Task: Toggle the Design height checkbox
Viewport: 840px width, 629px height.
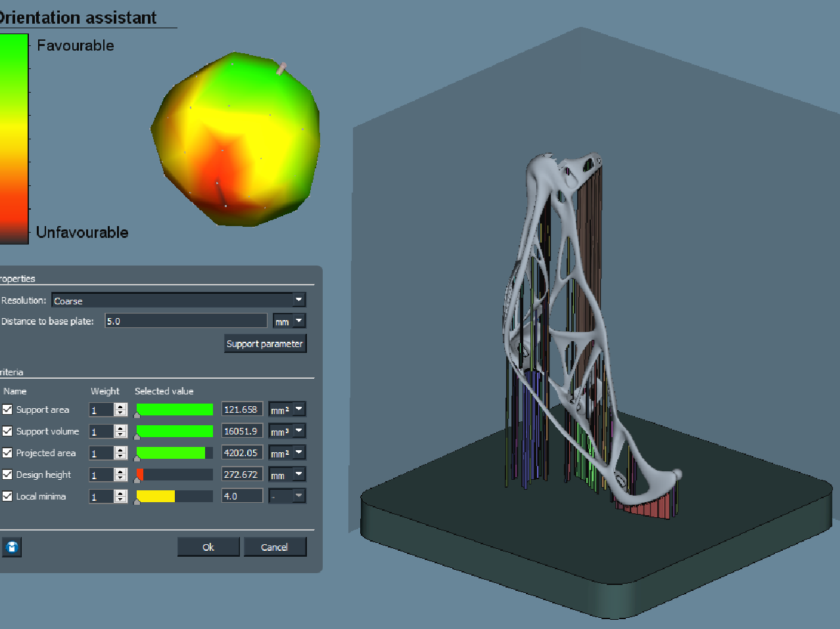Action: coord(7,475)
